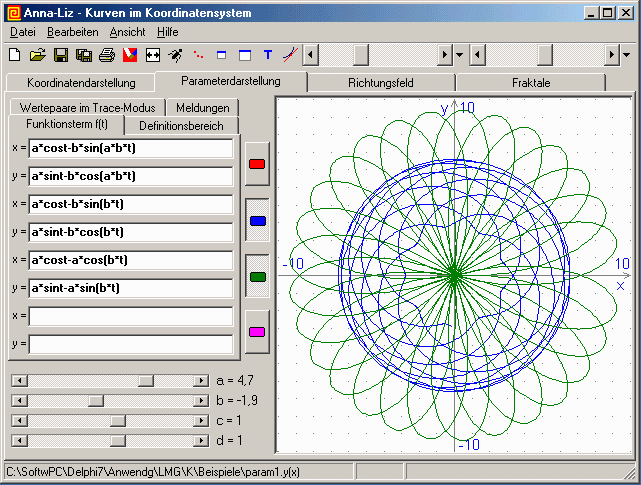The image size is (641, 485).
Task: Open a file with the folder icon
Action: click(37, 54)
